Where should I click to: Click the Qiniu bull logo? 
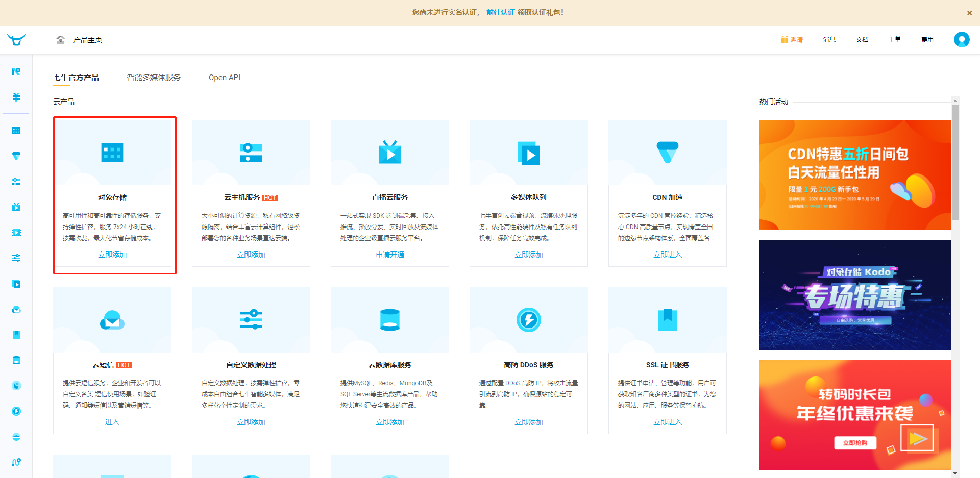16,40
